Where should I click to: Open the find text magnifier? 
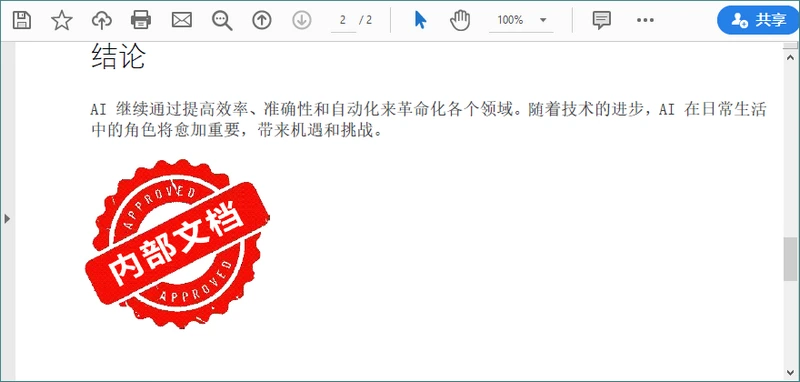coord(222,20)
